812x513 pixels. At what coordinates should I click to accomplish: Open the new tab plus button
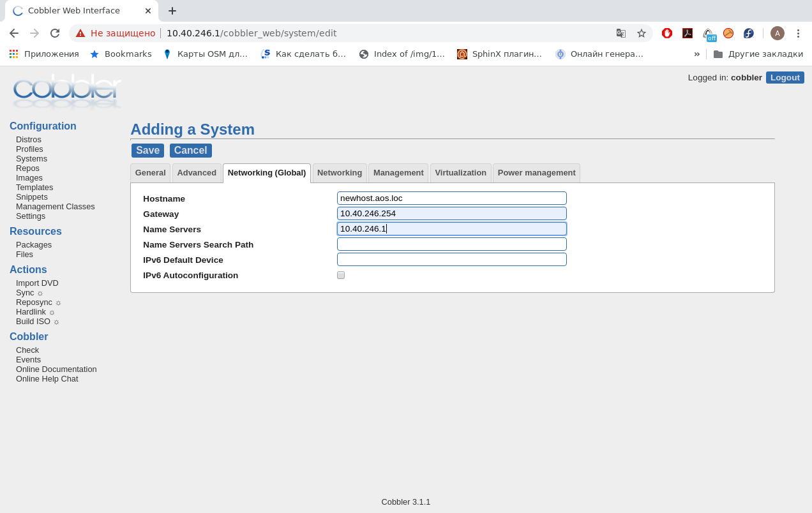tap(172, 11)
